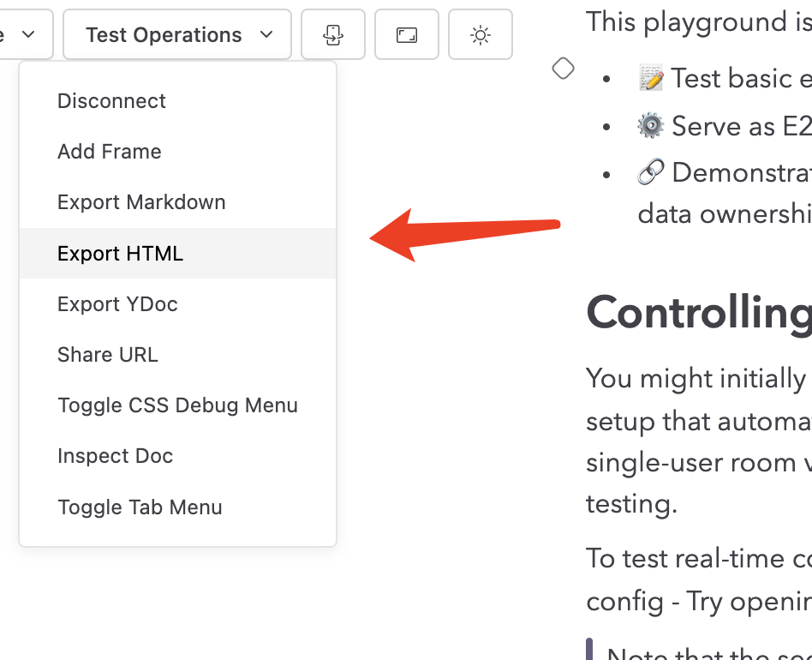Click the memo emoji in first bullet
812x660 pixels.
click(x=651, y=78)
